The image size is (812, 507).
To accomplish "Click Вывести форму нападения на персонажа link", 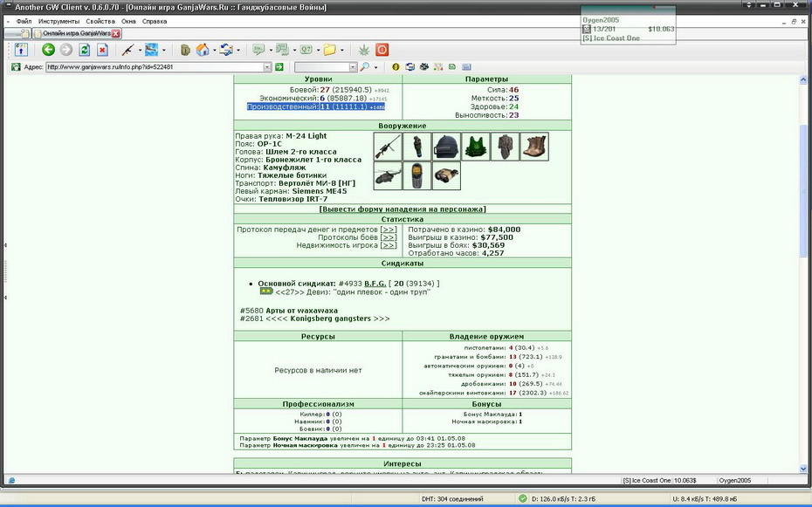I will tap(403, 209).
